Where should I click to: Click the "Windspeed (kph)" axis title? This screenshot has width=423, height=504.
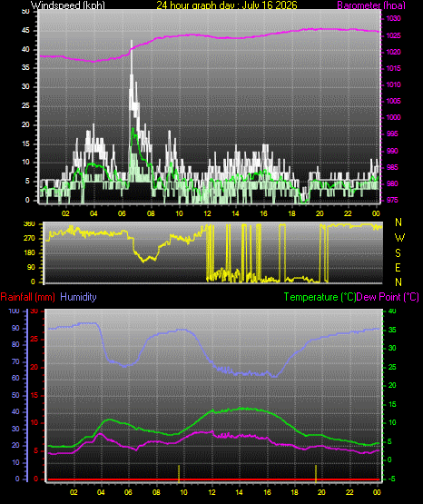(x=68, y=5)
